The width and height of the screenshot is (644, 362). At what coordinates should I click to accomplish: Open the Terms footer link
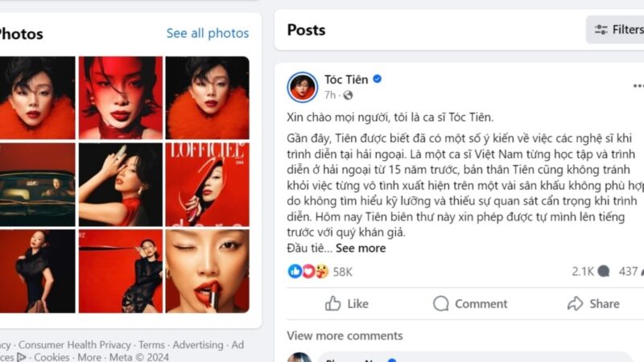pyautogui.click(x=151, y=345)
